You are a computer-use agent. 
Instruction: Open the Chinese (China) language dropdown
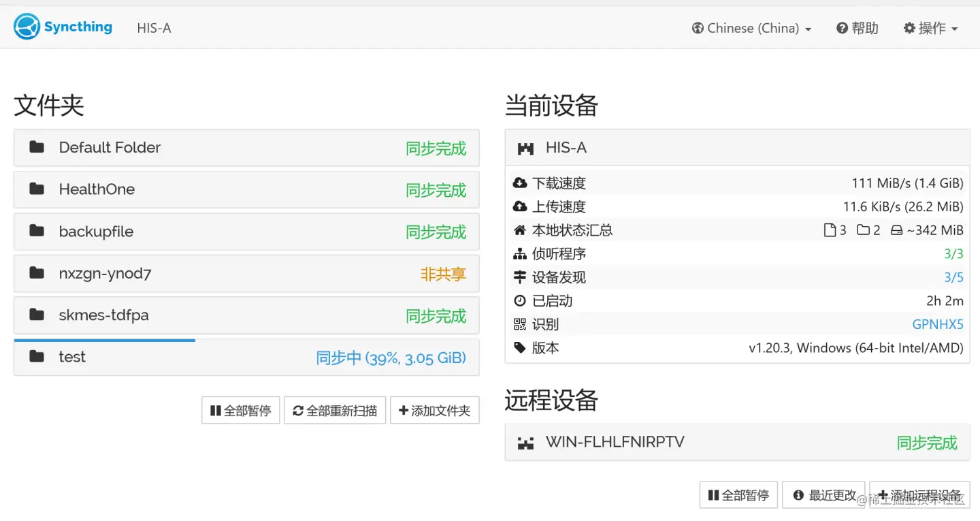(751, 28)
